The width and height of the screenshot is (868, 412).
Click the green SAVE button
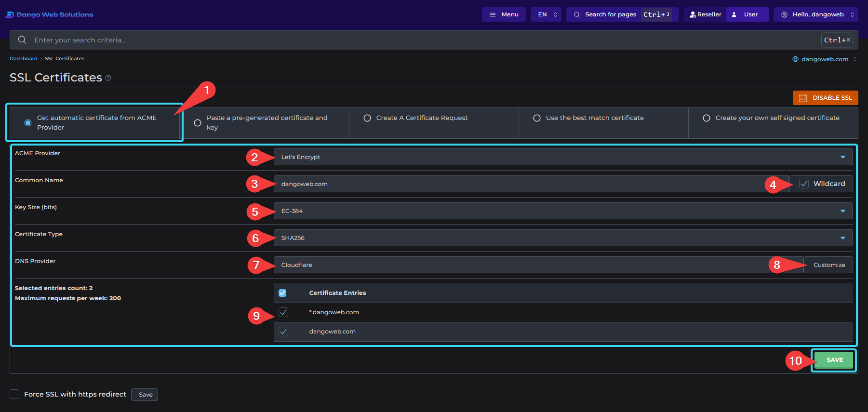pyautogui.click(x=834, y=360)
